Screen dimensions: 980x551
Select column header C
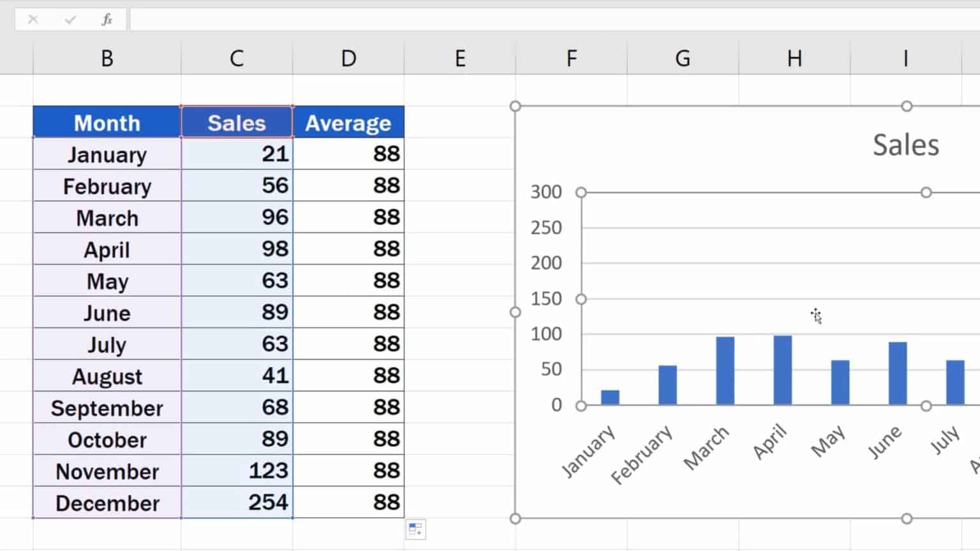(237, 58)
